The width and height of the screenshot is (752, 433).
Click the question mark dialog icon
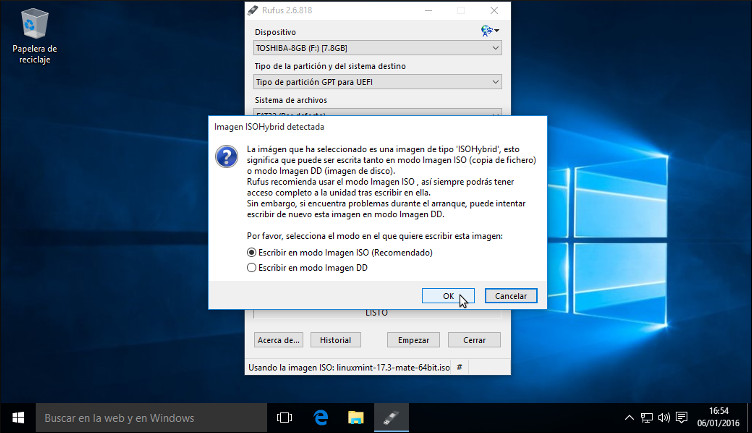(226, 156)
